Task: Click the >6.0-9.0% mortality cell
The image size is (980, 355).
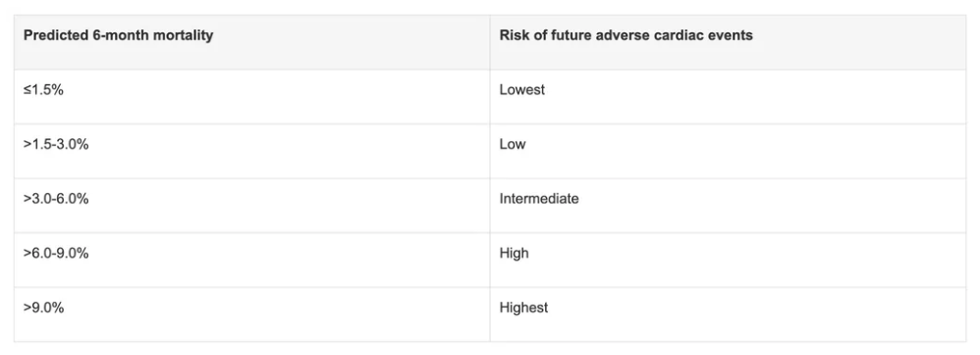Action: tap(252, 260)
